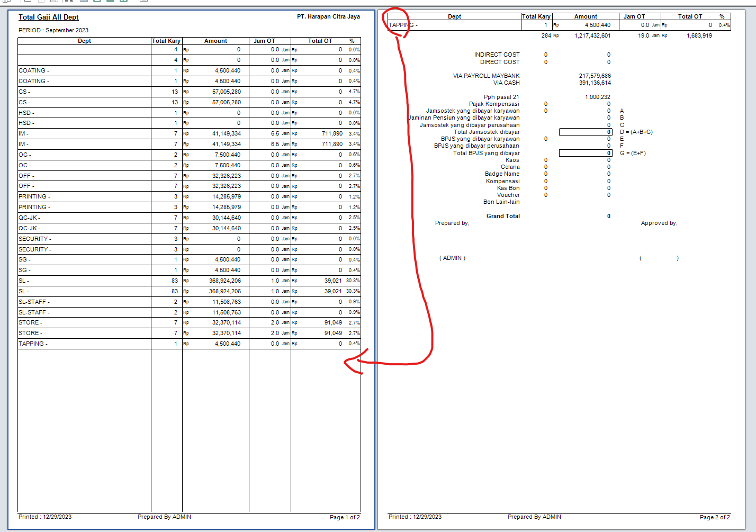Click 'BPJS yang dibayar karyawan' label
Viewport: 756px width, 532px height.
[480, 139]
